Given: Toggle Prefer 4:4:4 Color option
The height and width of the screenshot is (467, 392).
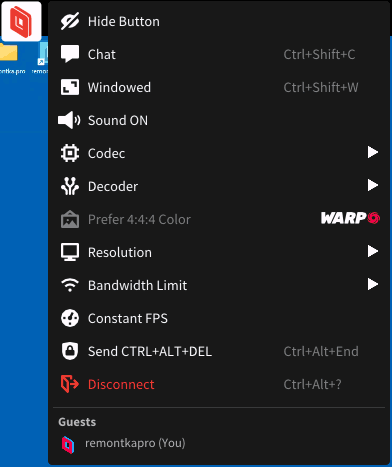Looking at the screenshot, I should 219,219.
